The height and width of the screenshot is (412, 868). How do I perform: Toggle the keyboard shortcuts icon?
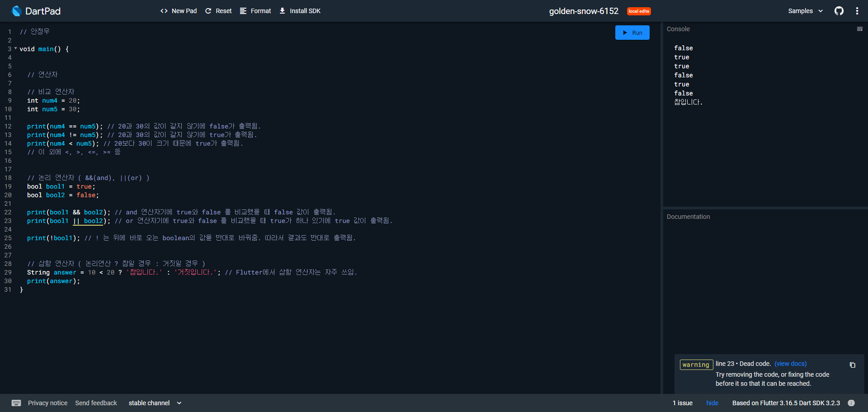pyautogui.click(x=16, y=403)
